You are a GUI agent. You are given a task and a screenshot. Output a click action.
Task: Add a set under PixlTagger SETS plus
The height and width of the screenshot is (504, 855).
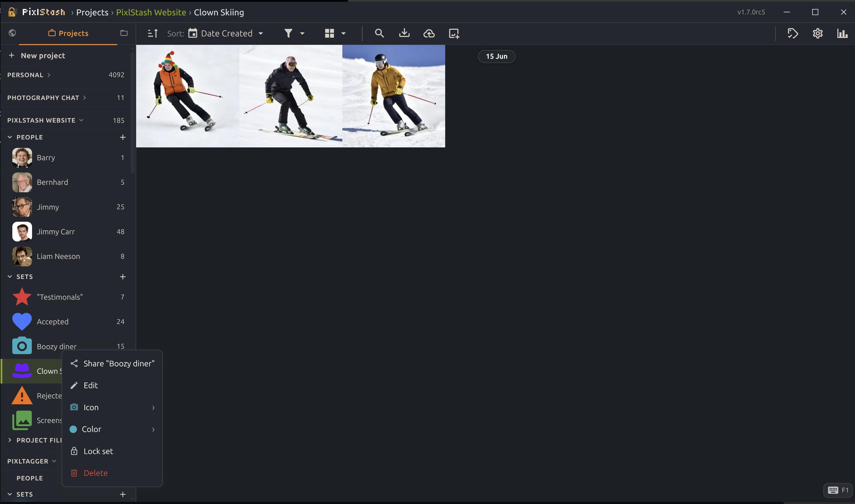click(x=123, y=495)
